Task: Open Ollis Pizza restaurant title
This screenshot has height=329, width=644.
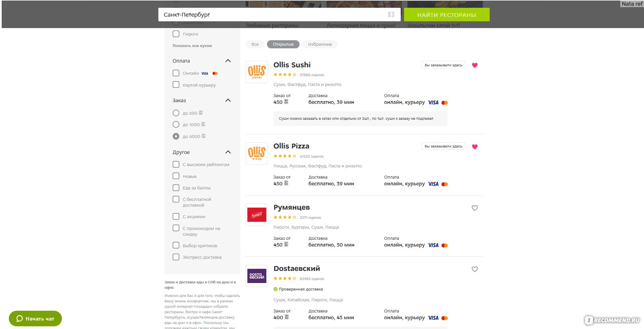Action: [291, 146]
